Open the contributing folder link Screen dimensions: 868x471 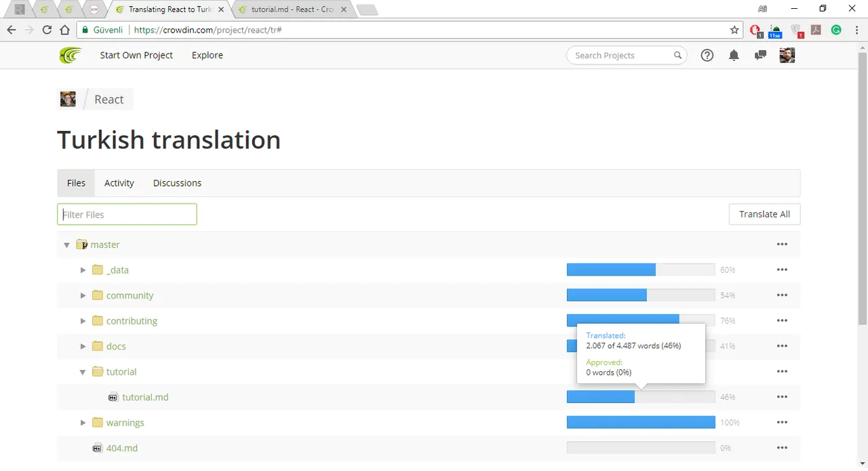click(x=132, y=321)
